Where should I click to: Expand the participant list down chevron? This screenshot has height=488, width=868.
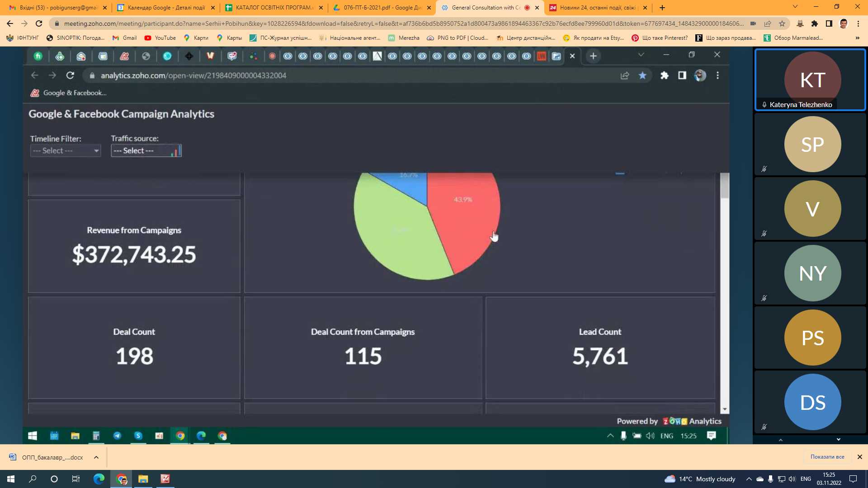click(x=839, y=439)
